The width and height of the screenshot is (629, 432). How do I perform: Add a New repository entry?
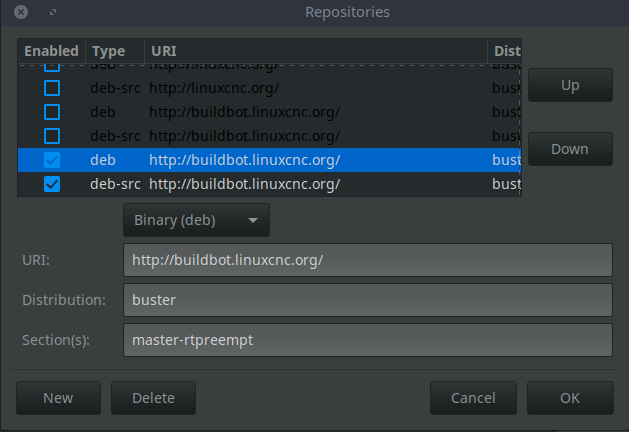pos(58,398)
